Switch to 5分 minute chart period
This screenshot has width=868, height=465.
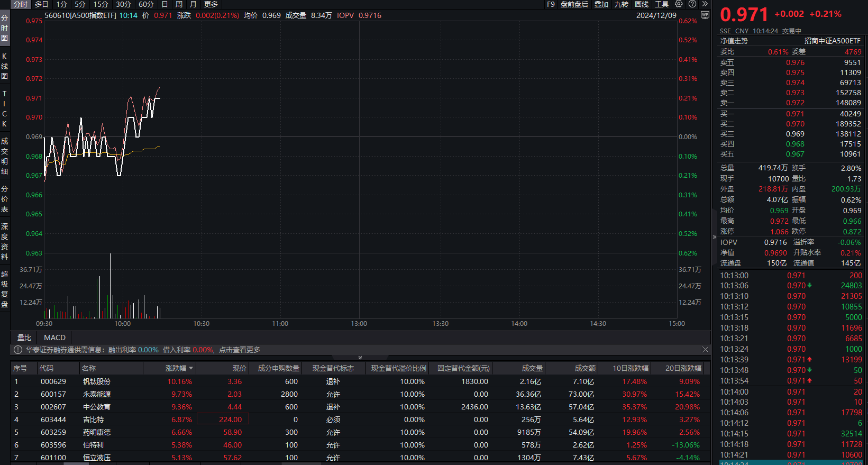80,4
